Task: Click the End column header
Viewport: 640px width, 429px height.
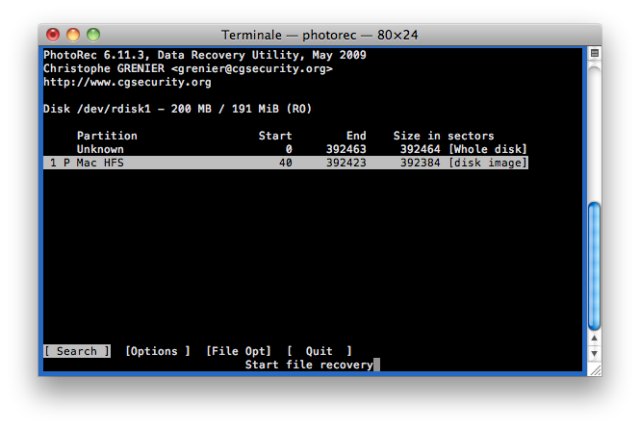Action: pos(356,136)
